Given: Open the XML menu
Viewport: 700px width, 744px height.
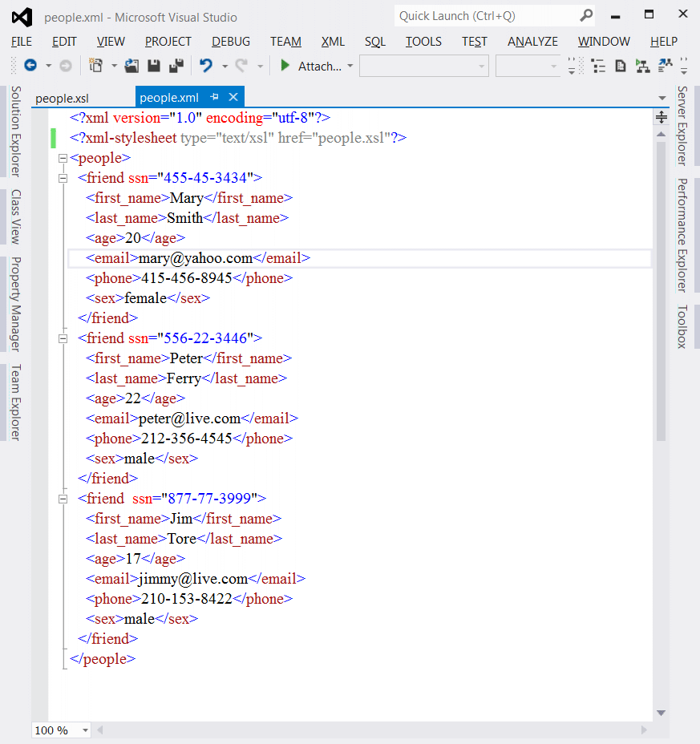Looking at the screenshot, I should [333, 42].
